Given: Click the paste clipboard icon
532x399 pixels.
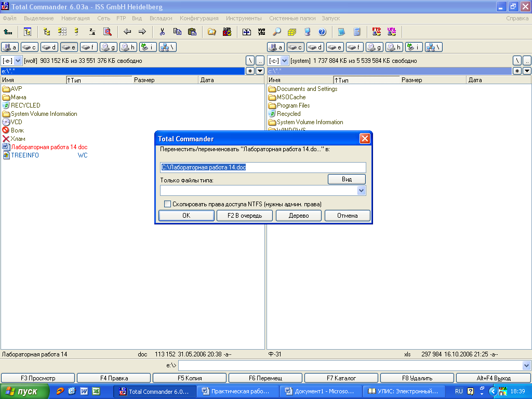Looking at the screenshot, I should (x=192, y=32).
